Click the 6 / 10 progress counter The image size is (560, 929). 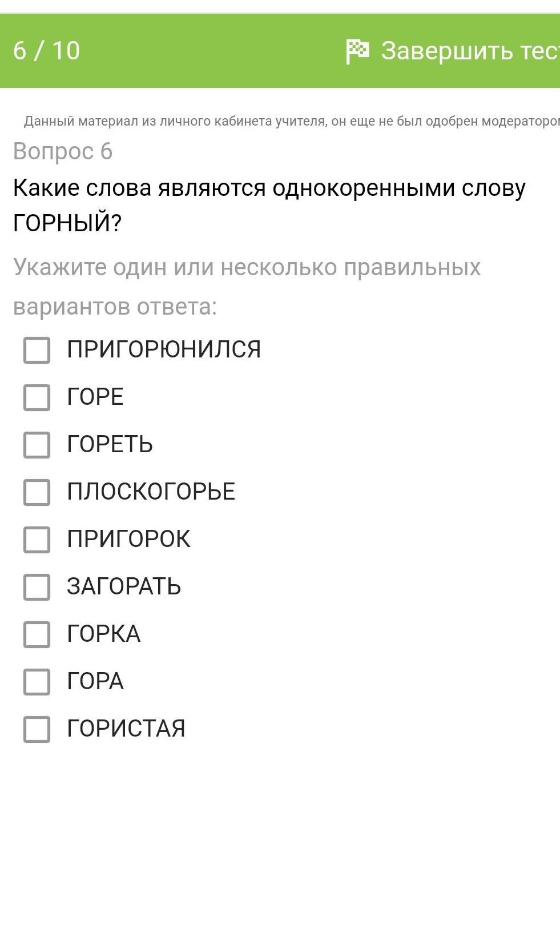47,51
